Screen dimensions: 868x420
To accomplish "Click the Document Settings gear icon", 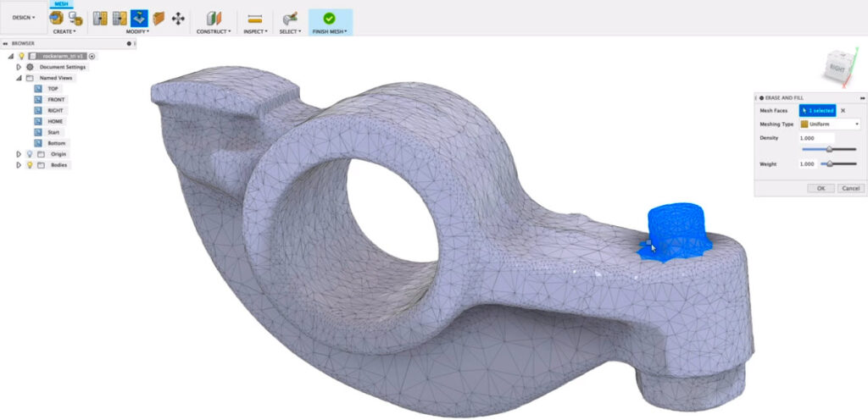I will (x=30, y=67).
